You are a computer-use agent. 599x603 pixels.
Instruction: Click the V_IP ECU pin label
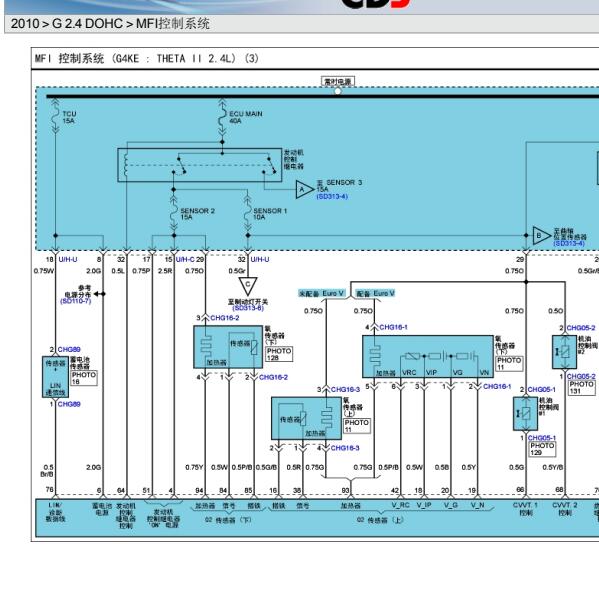point(424,505)
